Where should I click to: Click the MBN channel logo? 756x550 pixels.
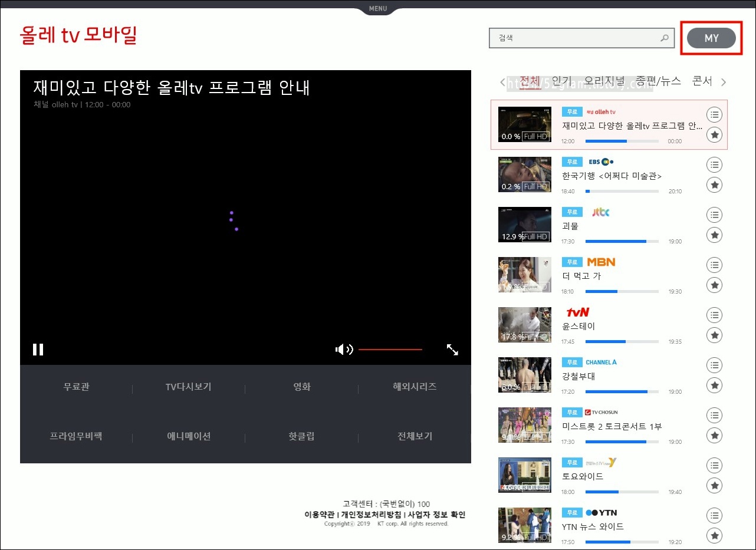tap(601, 262)
